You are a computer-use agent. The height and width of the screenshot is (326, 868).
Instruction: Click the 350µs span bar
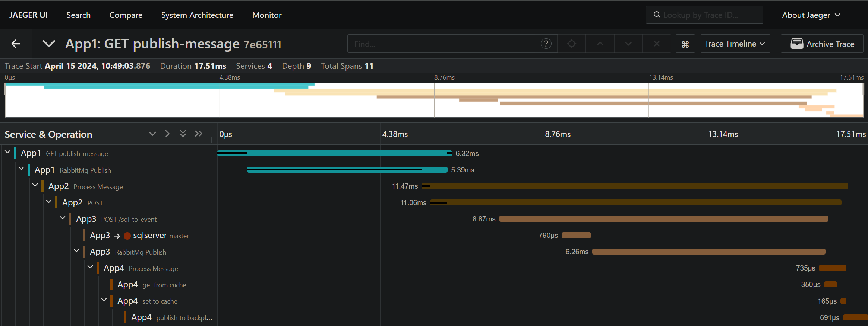click(831, 284)
